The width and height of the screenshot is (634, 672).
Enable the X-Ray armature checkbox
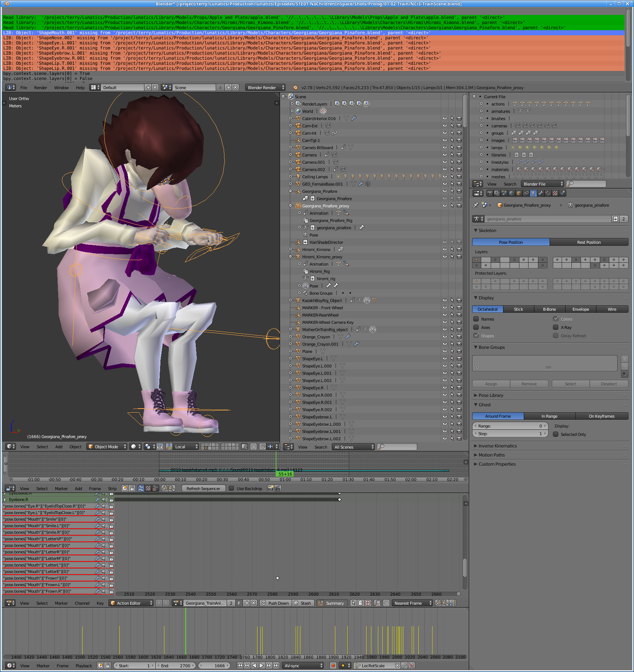click(555, 327)
